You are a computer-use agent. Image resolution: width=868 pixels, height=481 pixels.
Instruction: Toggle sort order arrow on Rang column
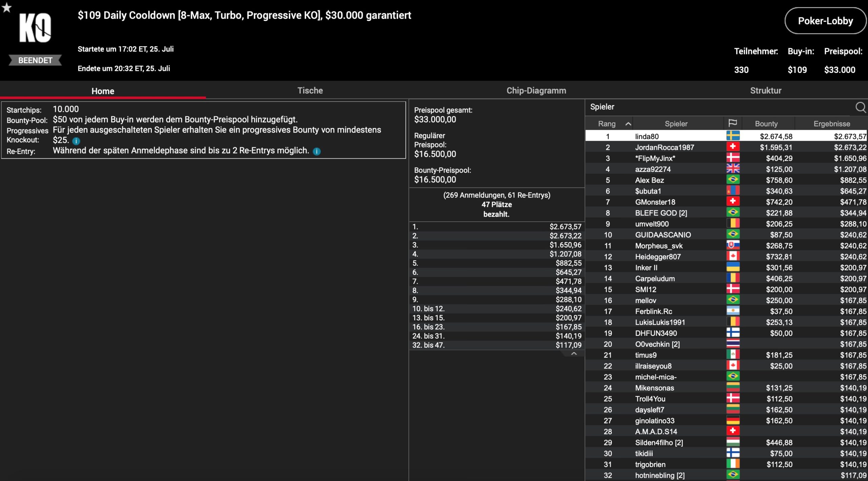point(628,124)
